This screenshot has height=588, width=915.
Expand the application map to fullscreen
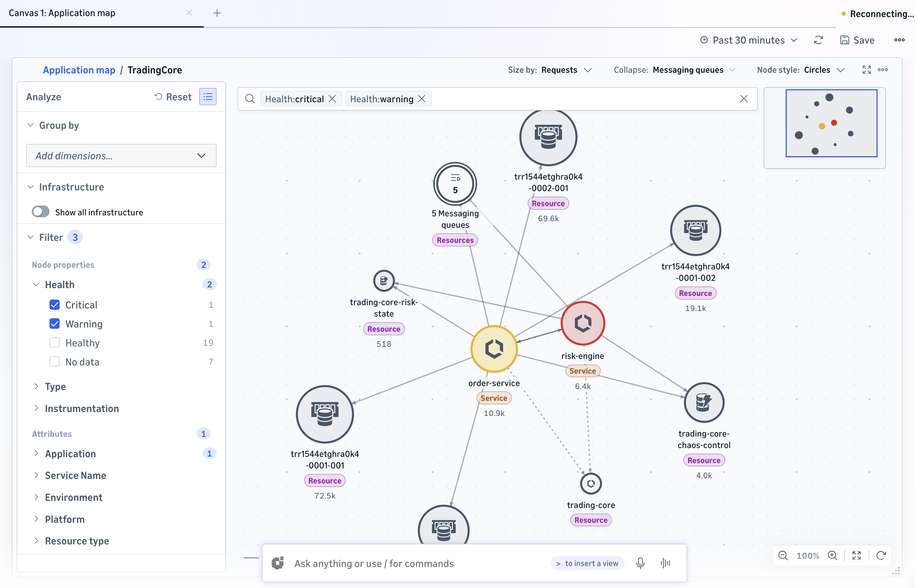click(866, 70)
